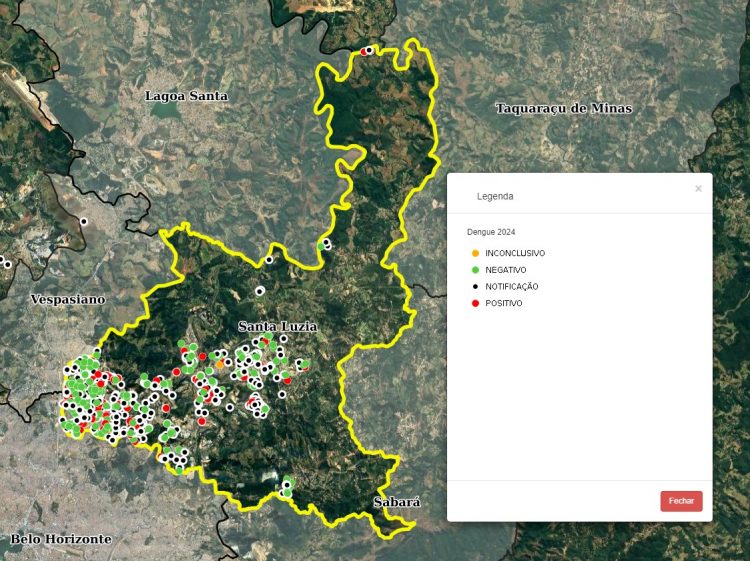This screenshot has width=750, height=561.
Task: Click the orange INCONCLUSIVO legend dot
Action: [x=475, y=254]
